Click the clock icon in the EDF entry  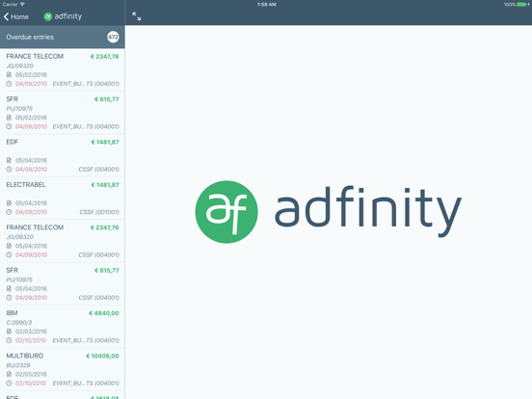coord(10,170)
